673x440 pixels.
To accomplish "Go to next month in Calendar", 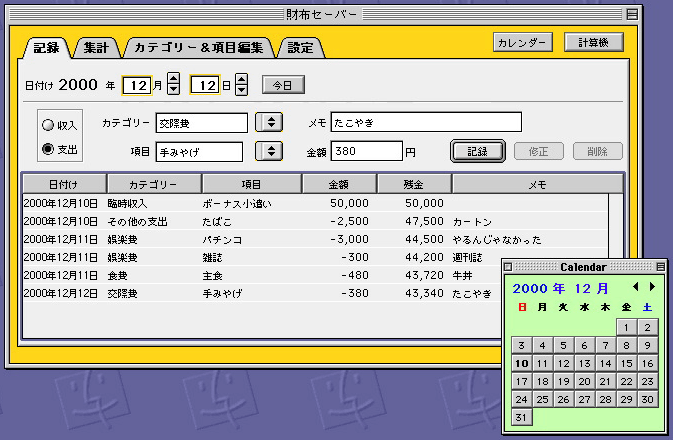I will pos(652,287).
